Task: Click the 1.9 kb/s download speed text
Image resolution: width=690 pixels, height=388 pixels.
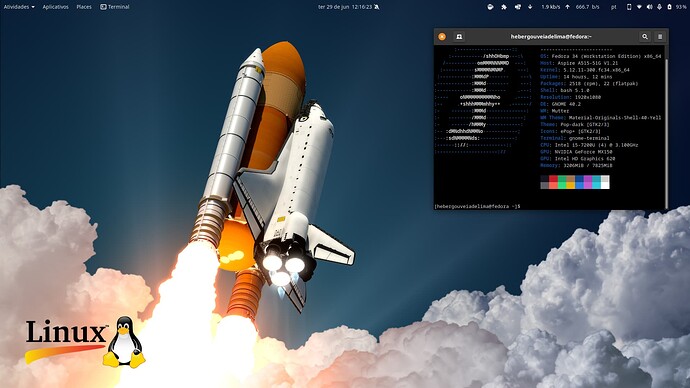Action: [551, 7]
